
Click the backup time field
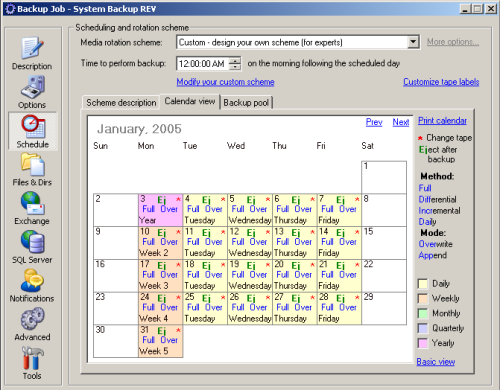(203, 63)
